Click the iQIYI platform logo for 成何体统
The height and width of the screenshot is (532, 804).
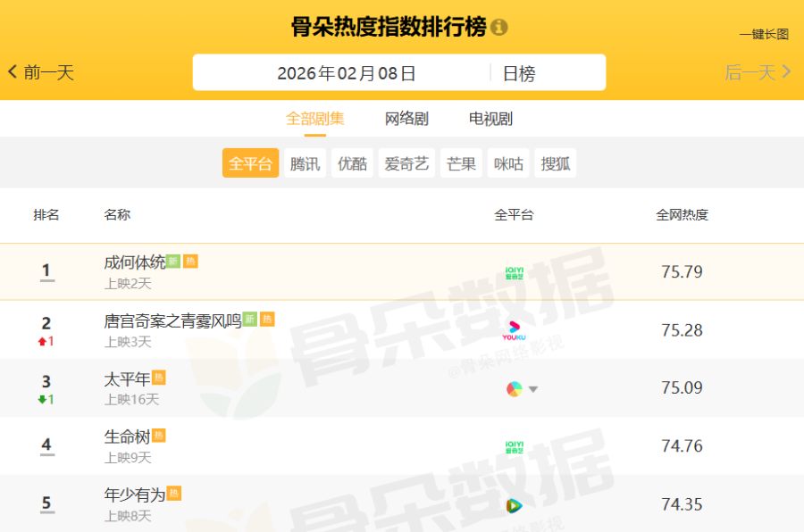514,273
